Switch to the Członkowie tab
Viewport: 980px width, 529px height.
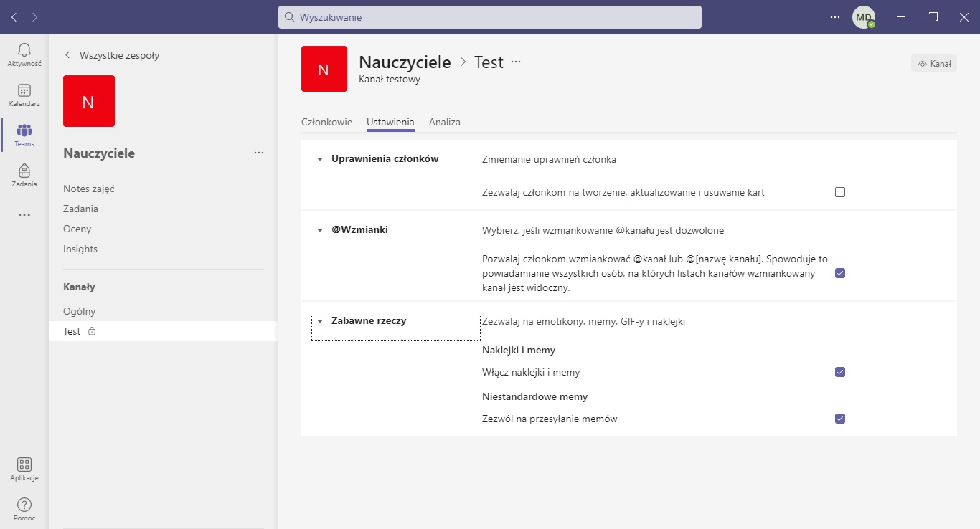coord(326,122)
